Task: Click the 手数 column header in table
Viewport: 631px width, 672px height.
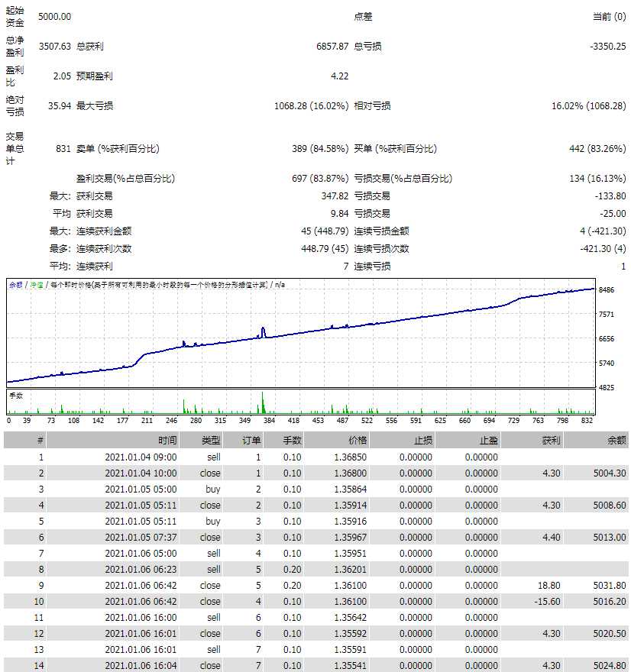Action: click(292, 441)
